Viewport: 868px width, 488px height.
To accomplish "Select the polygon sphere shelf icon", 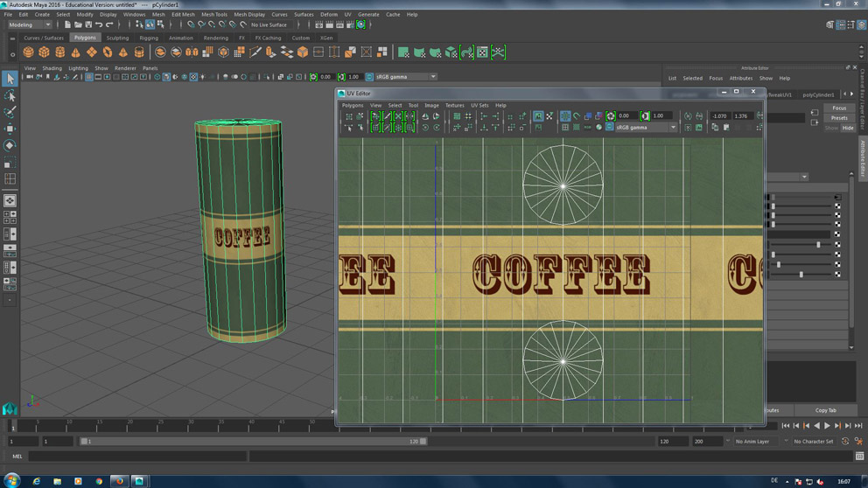I will coord(28,52).
